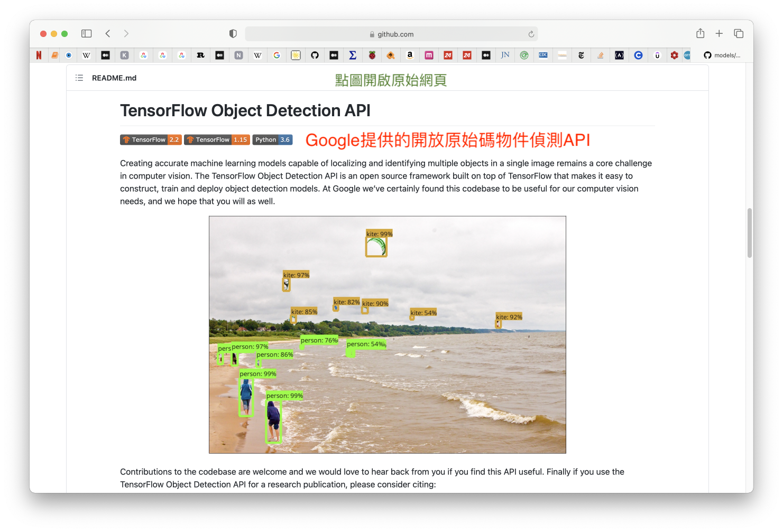The width and height of the screenshot is (783, 532).
Task: Open the README outline menu
Action: 79,78
